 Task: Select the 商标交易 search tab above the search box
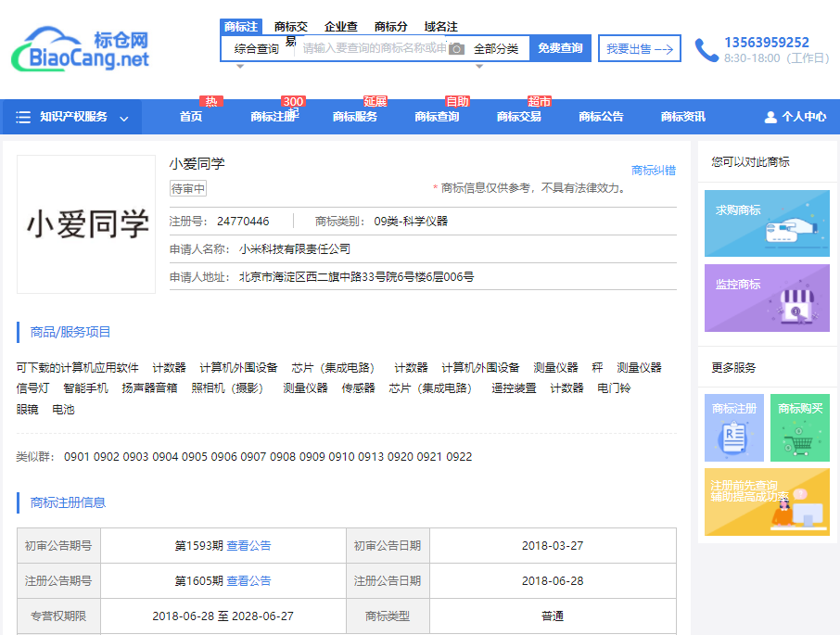click(x=291, y=27)
